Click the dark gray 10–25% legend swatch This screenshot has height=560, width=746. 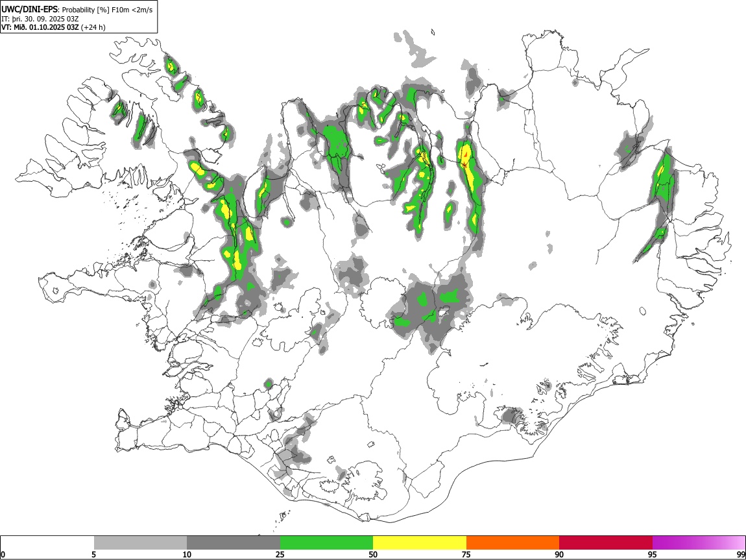pos(234,543)
